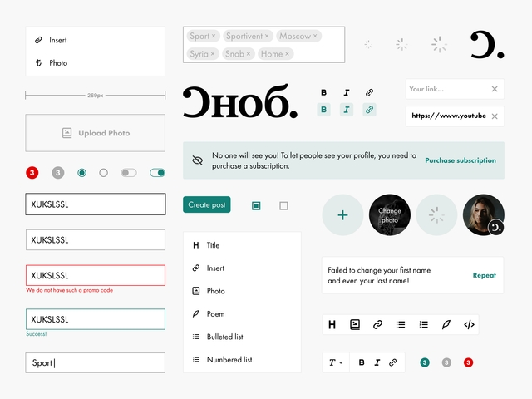Click Bold in the bottom text toolbar
The width and height of the screenshot is (532, 399).
(362, 362)
